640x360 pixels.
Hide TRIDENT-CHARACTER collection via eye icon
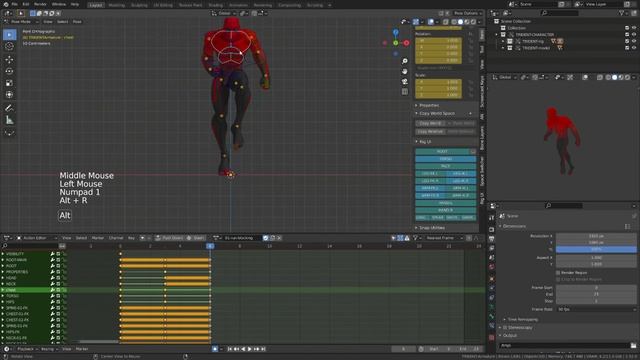click(x=634, y=35)
